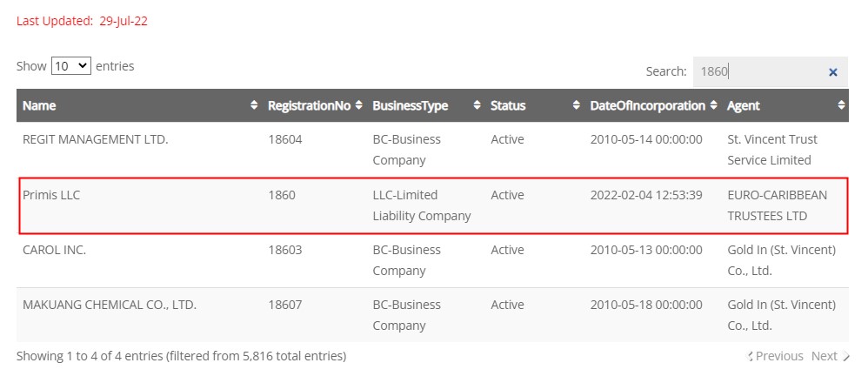Click the Status column header
This screenshot has height=383, width=868.
click(x=508, y=106)
